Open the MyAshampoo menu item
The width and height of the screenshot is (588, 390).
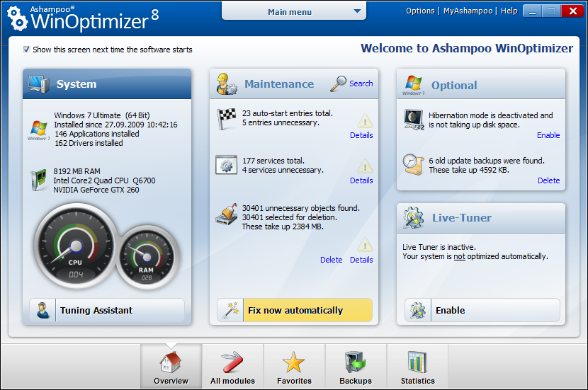pyautogui.click(x=468, y=11)
